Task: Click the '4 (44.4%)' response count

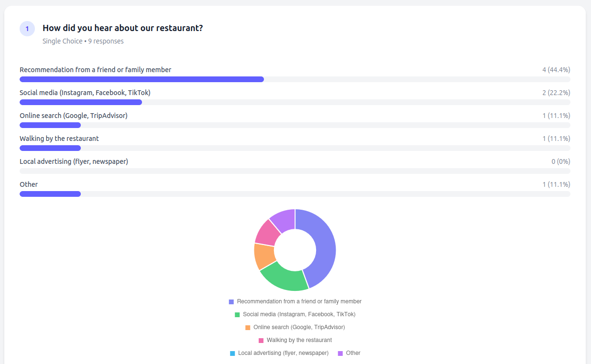Action: click(x=556, y=70)
